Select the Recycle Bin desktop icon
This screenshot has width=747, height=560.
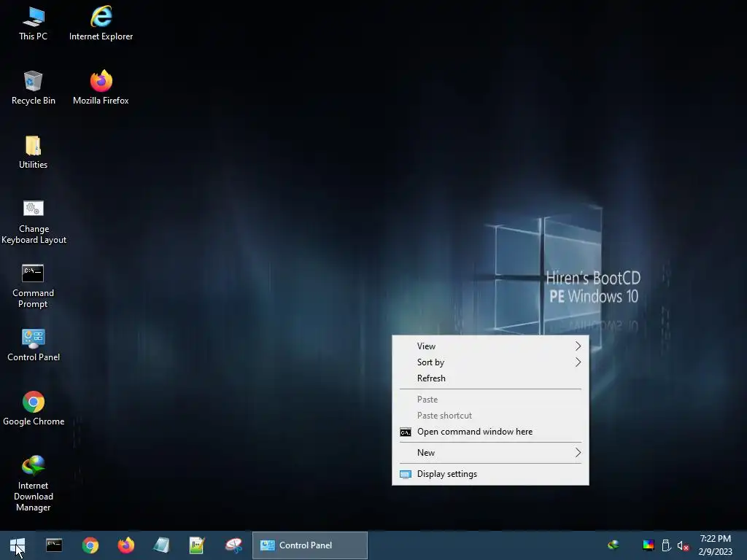[x=33, y=87]
